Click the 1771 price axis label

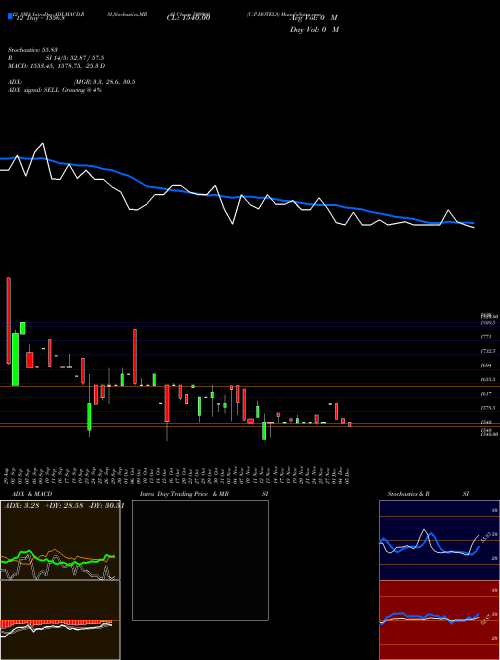pos(485,337)
